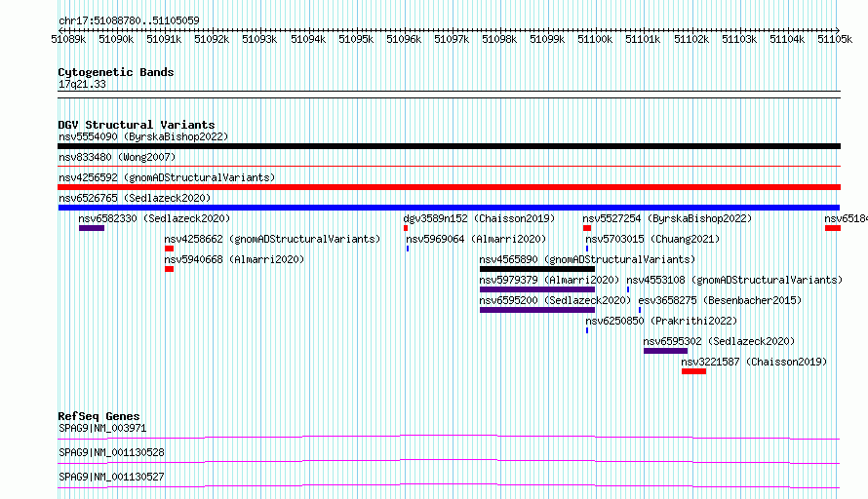Open the nsv5527254 (ByrskaBishop2022) label

667,218
